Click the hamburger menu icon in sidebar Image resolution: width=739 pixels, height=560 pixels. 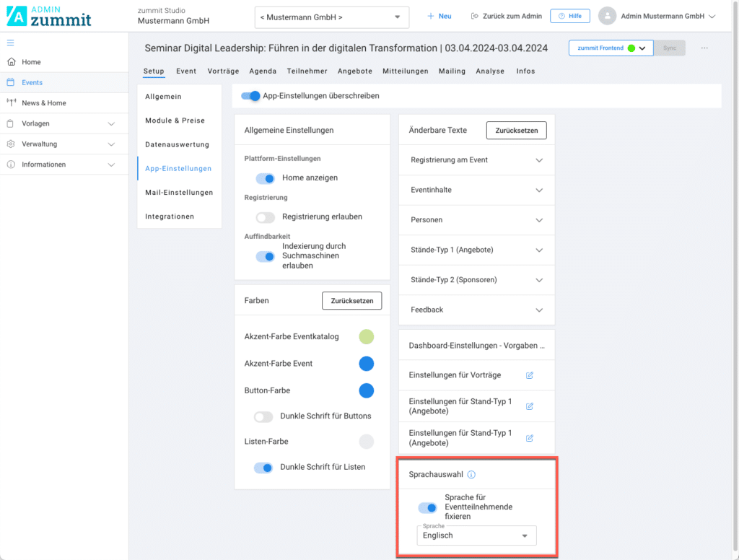[x=10, y=43]
